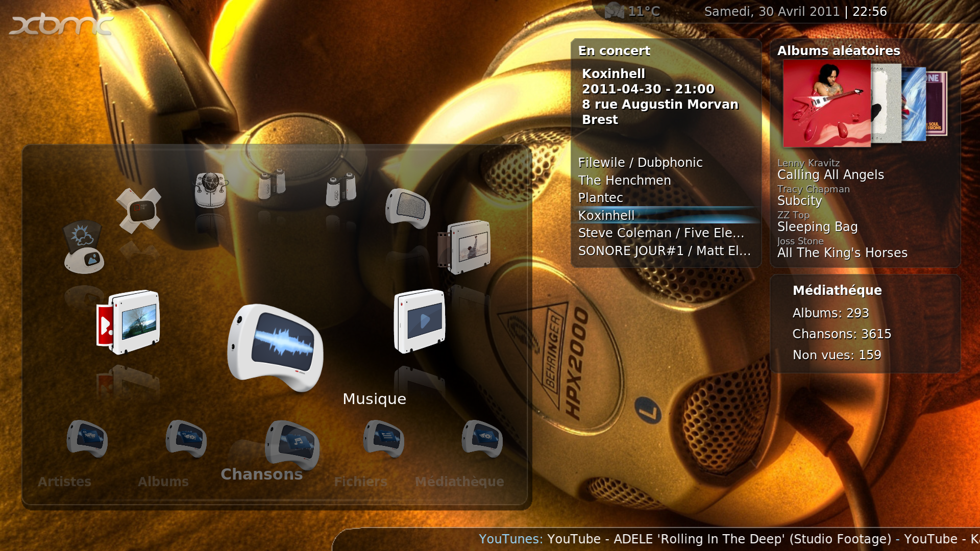Click the Brest concert city
The width and height of the screenshot is (980, 551).
coord(600,119)
